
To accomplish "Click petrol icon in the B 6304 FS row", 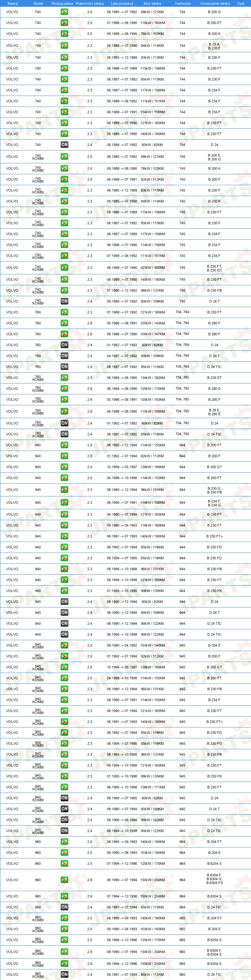I will pos(64,880).
